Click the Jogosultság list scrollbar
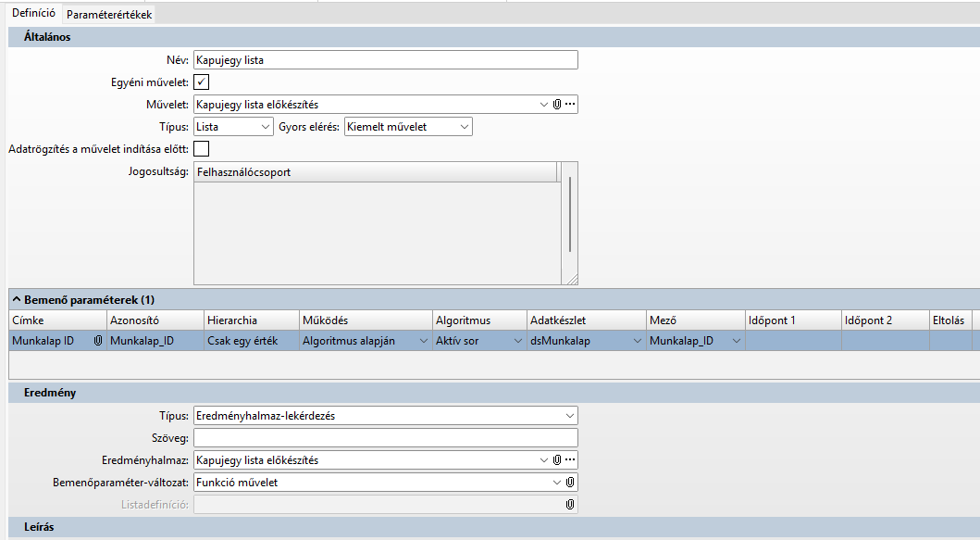Image resolution: width=980 pixels, height=540 pixels. (569, 216)
